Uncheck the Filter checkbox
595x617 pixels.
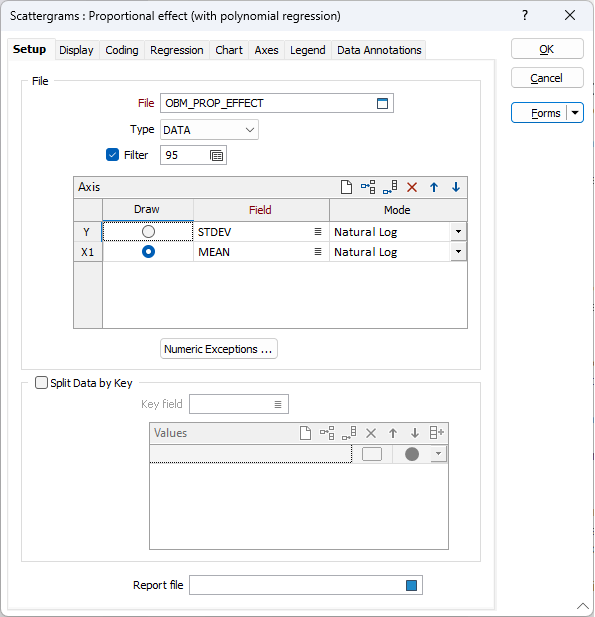113,155
